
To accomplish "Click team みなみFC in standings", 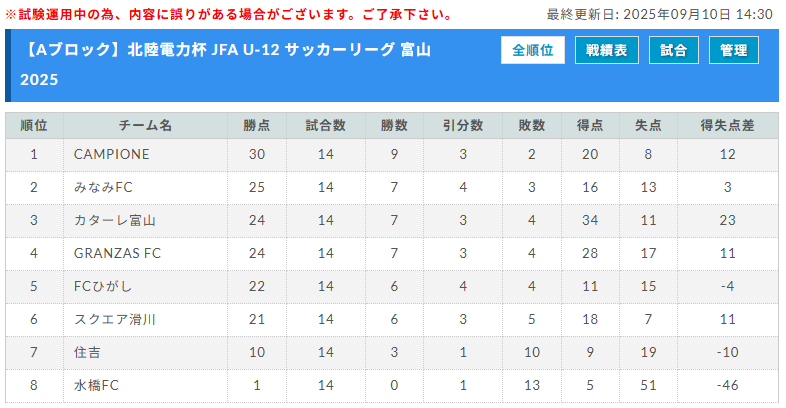I will click(x=103, y=187).
